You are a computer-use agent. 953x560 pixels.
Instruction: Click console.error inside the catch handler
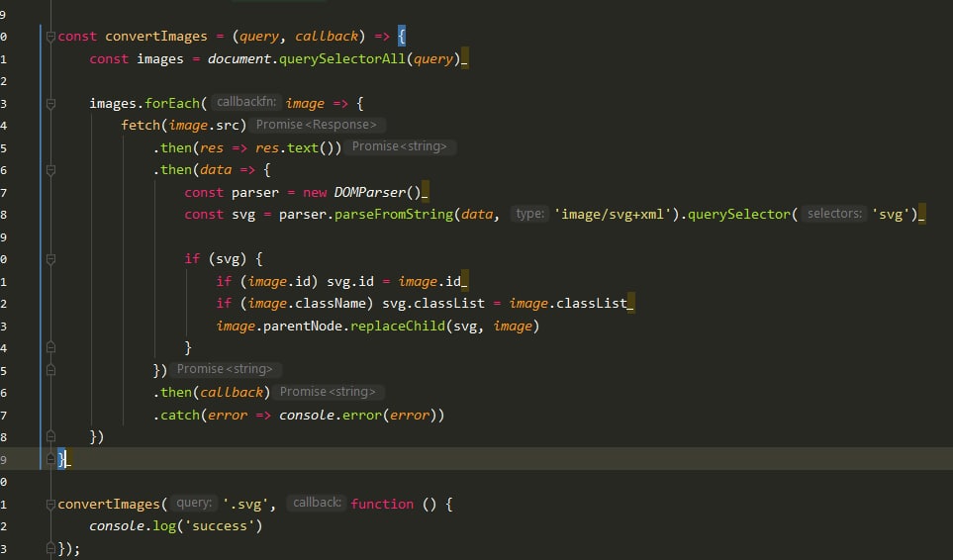pos(331,415)
